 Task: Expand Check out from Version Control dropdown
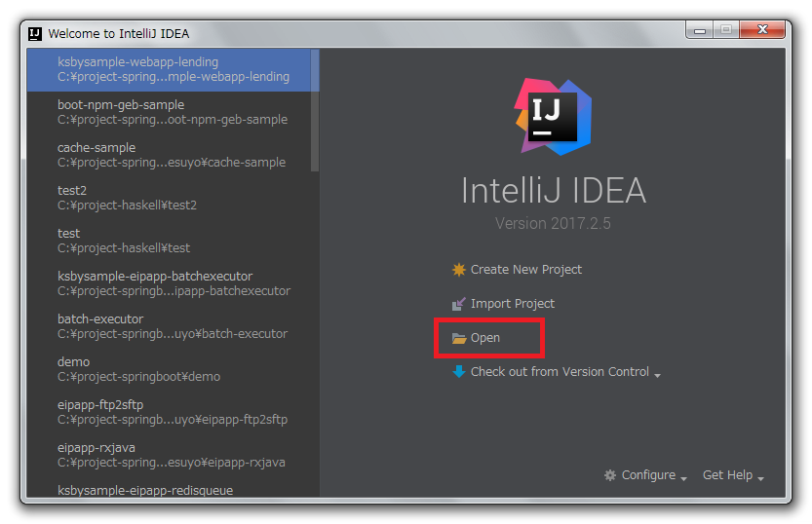tap(657, 375)
